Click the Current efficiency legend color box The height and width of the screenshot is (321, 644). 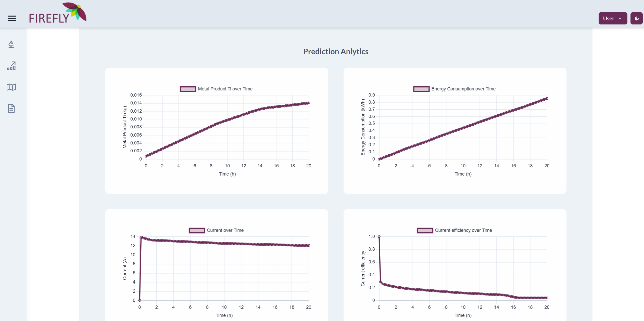tap(425, 231)
